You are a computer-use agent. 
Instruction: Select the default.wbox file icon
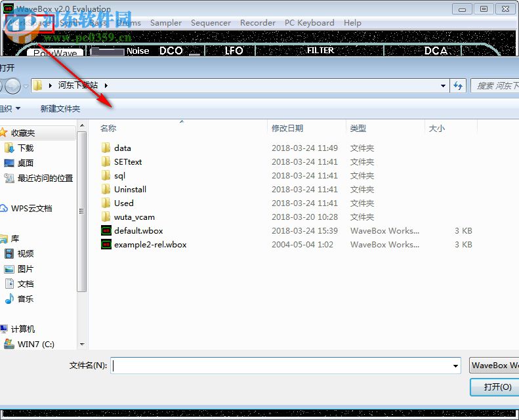[106, 230]
